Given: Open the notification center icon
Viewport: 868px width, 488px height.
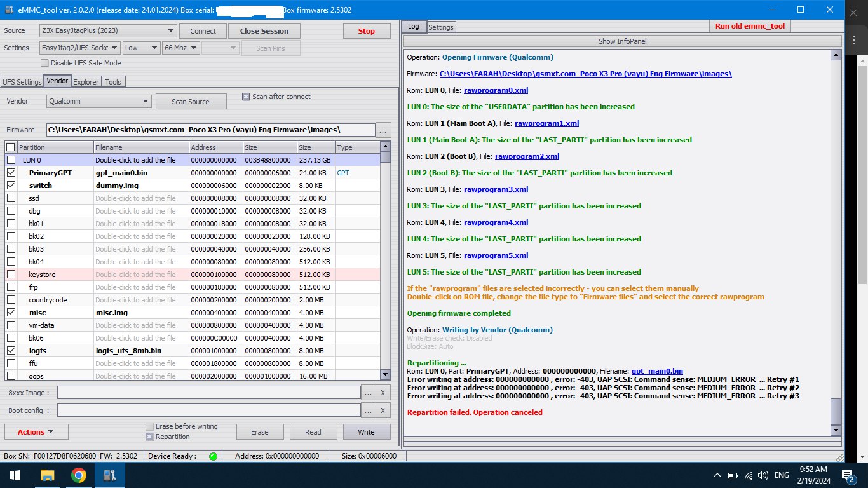Looking at the screenshot, I should coord(848,475).
